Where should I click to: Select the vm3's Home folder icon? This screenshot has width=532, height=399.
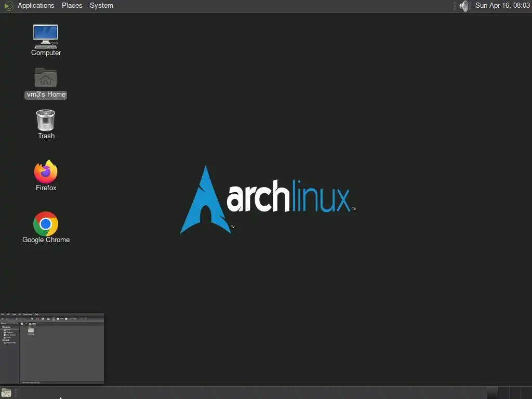[x=46, y=83]
